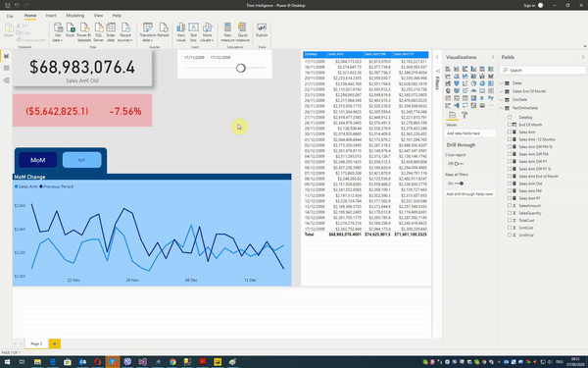This screenshot has width=588, height=368.
Task: Open the File menu
Action: click(10, 16)
